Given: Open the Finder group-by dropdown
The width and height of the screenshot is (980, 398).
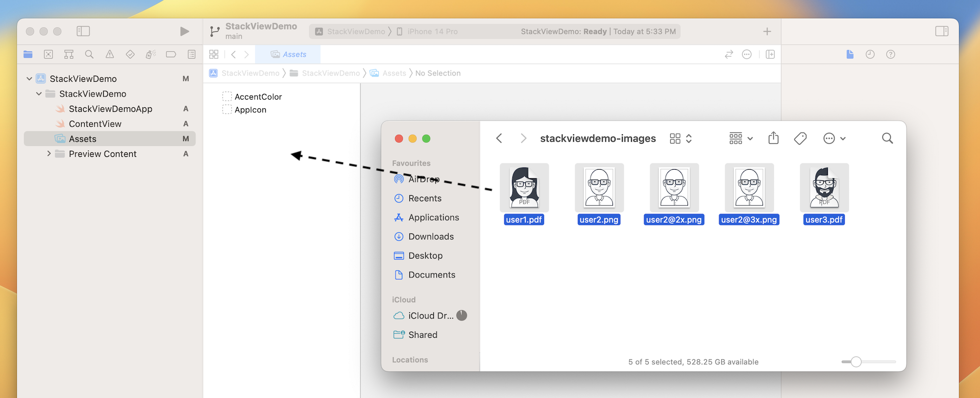Looking at the screenshot, I should pos(741,138).
